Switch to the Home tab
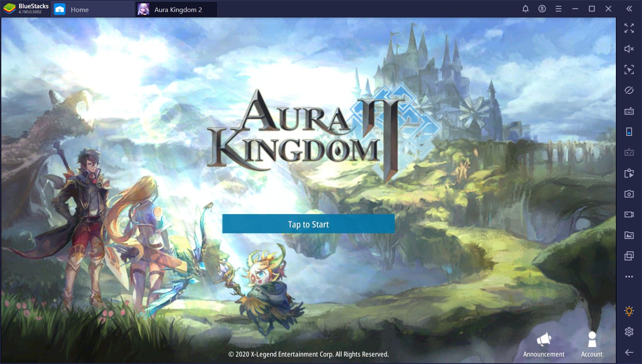642x364 pixels. [93, 9]
